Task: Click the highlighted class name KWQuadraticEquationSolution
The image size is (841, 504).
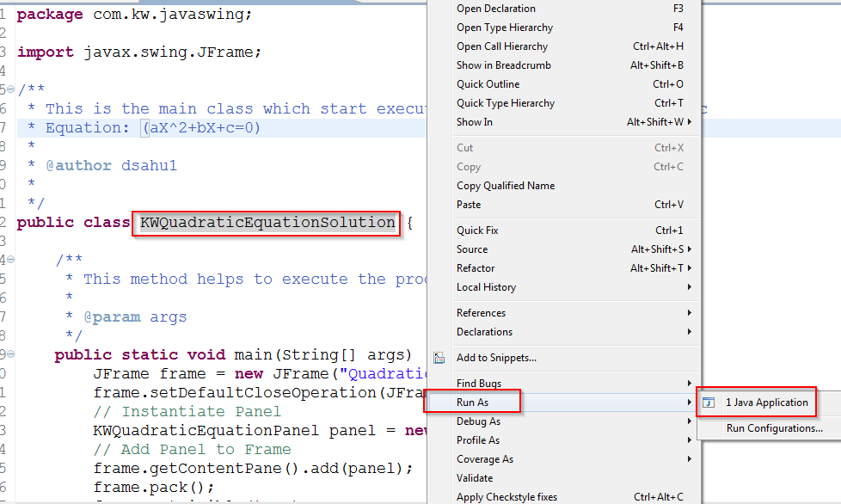Action: (x=266, y=222)
